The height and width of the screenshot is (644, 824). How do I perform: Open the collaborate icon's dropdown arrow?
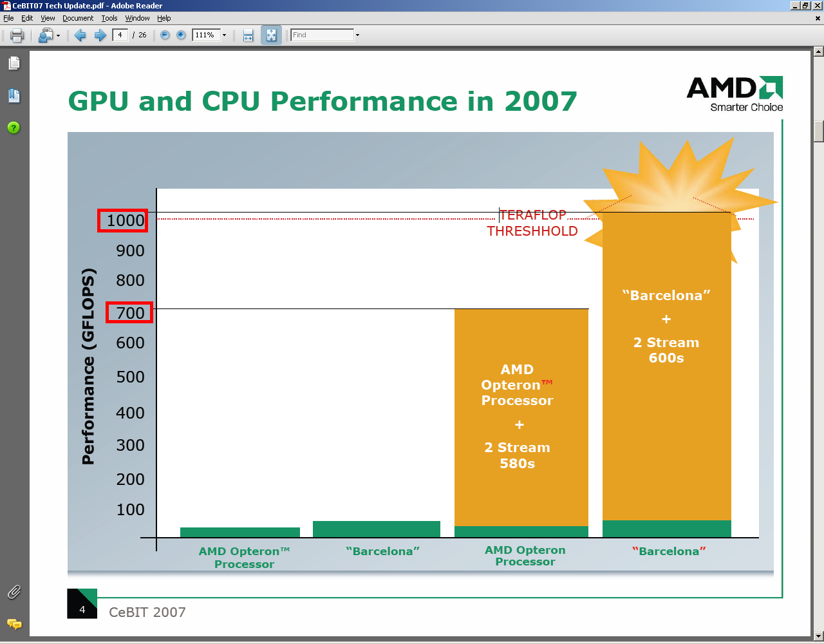58,35
